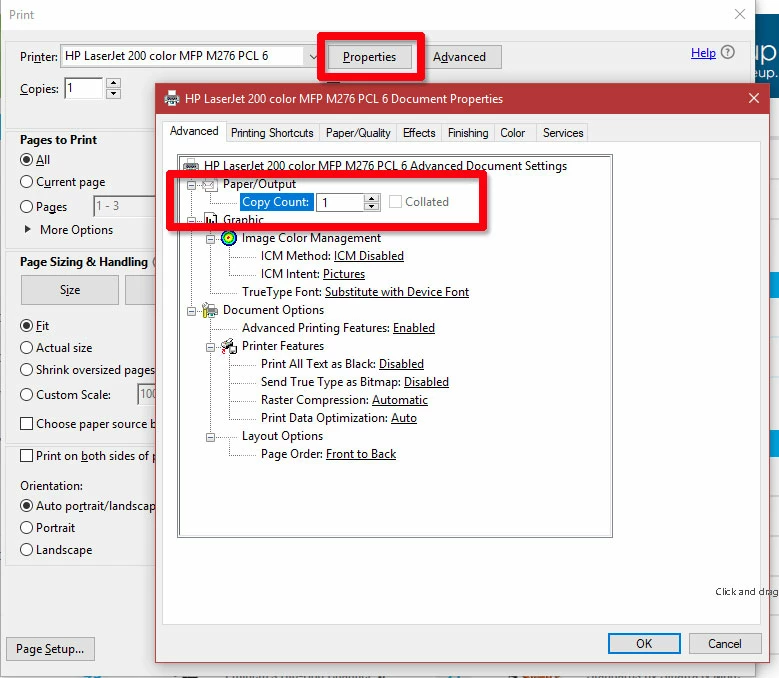Image resolution: width=779 pixels, height=678 pixels.
Task: Change ICM Method ICM Disabled setting
Action: pos(369,256)
